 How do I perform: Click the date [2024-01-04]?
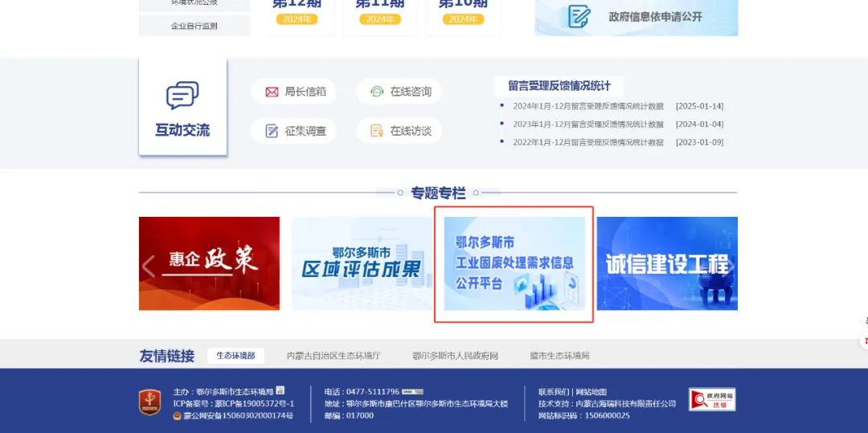click(699, 125)
